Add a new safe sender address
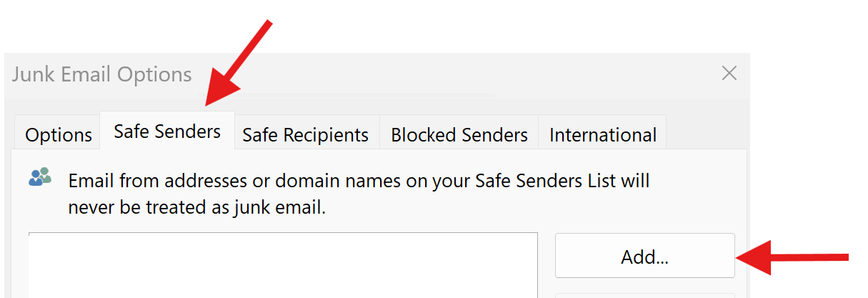 click(645, 256)
